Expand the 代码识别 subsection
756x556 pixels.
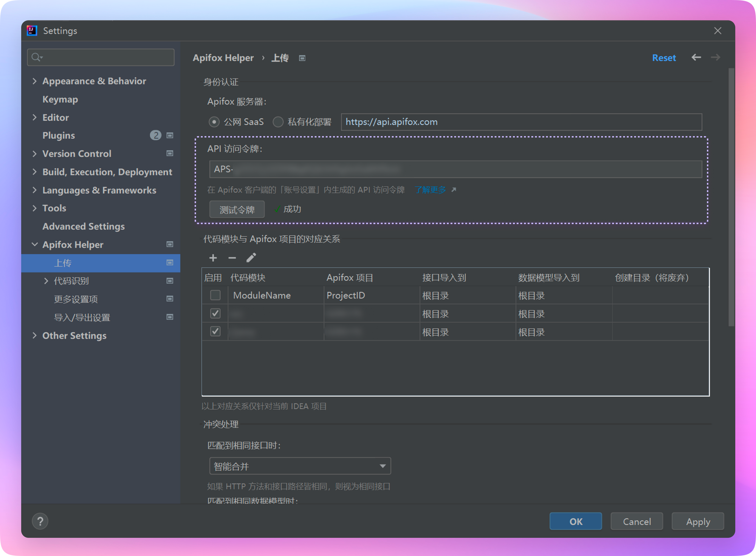tap(46, 281)
